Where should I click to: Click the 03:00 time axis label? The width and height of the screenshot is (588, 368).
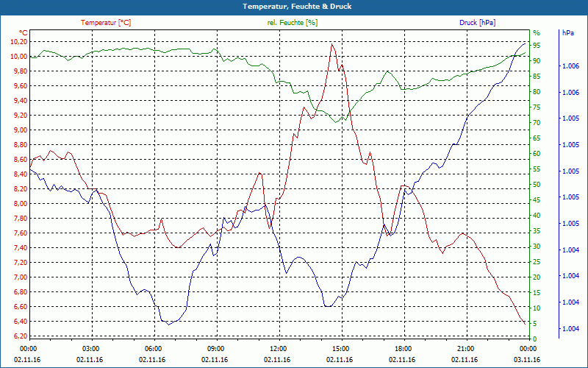[90, 349]
